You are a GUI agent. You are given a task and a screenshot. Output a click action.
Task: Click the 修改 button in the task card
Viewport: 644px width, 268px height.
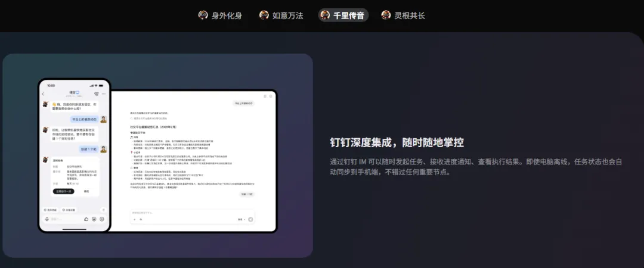86,191
